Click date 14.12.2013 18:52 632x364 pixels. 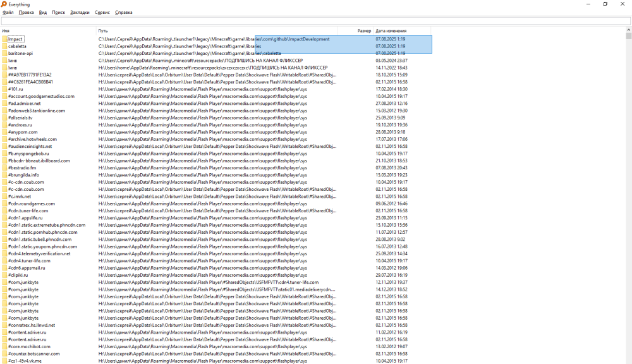pos(391,289)
